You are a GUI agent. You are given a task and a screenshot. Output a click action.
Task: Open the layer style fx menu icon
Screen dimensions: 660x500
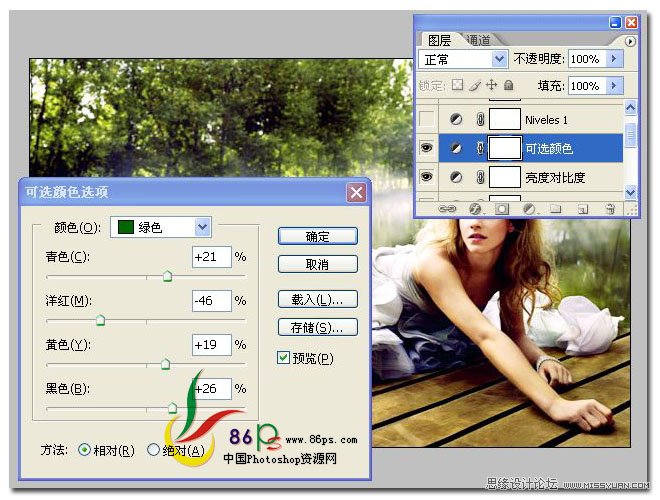coord(475,209)
